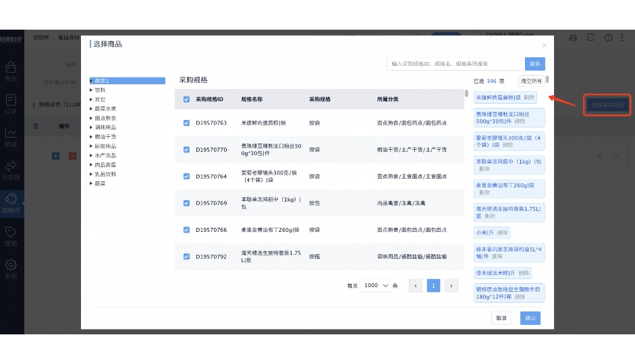Delete the 爱菊老酵馒头 selected tag
Image resolution: width=635 pixels, height=364 pixels.
[x=507, y=144]
